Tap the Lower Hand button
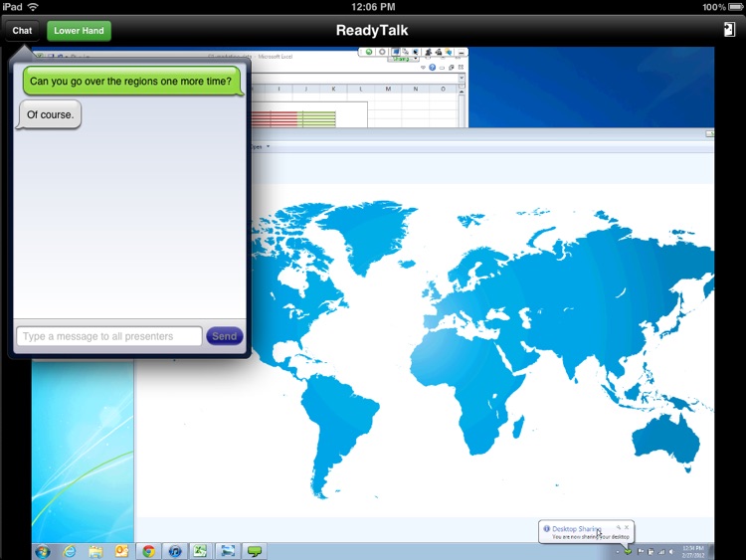 (x=79, y=31)
